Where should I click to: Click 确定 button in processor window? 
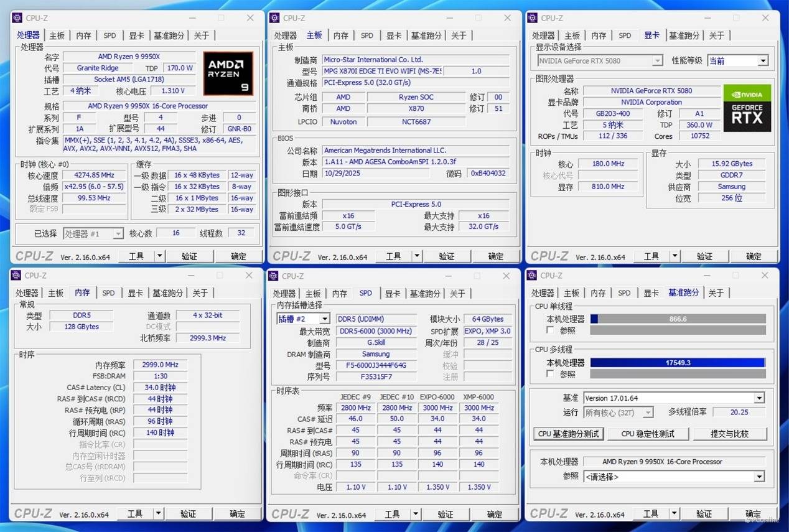coord(238,256)
